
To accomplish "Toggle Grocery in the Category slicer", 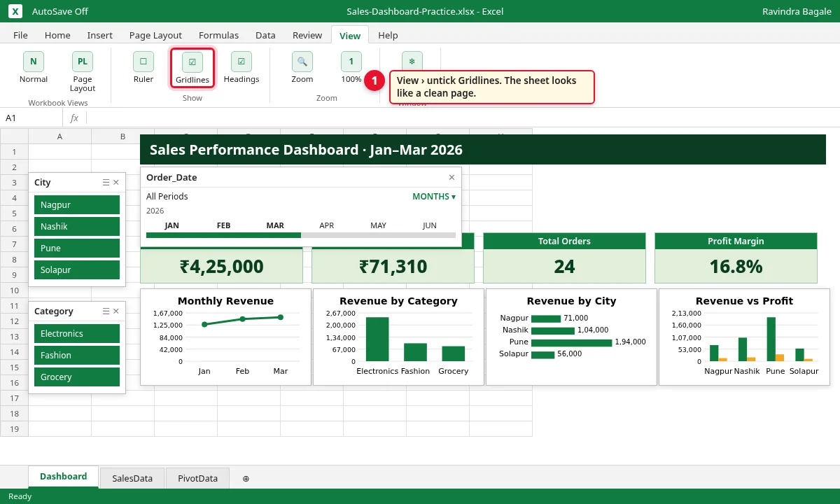I will coord(77,377).
